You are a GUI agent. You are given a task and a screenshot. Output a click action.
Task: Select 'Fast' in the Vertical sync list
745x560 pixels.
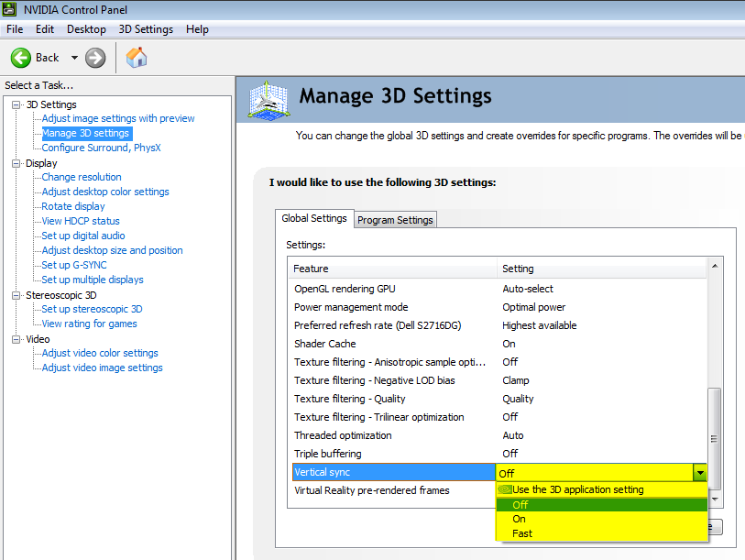(601, 533)
